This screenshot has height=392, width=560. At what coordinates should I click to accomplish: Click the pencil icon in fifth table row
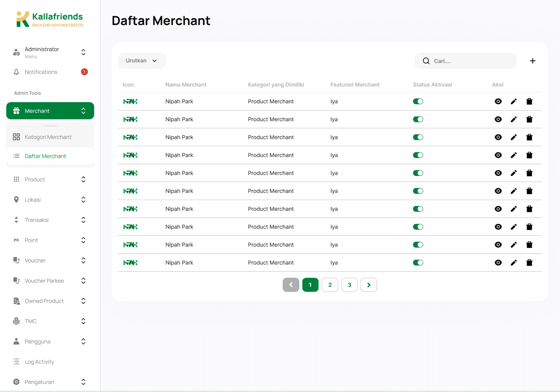coord(513,173)
